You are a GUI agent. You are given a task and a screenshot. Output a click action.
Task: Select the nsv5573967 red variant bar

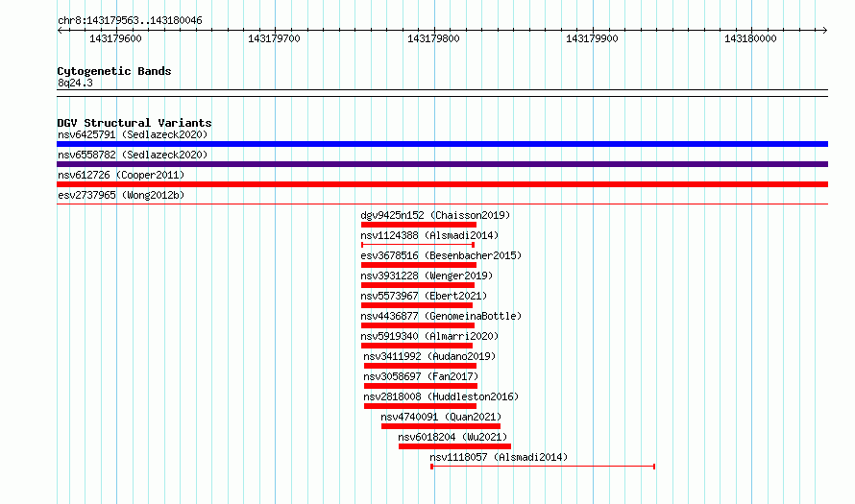(x=417, y=305)
